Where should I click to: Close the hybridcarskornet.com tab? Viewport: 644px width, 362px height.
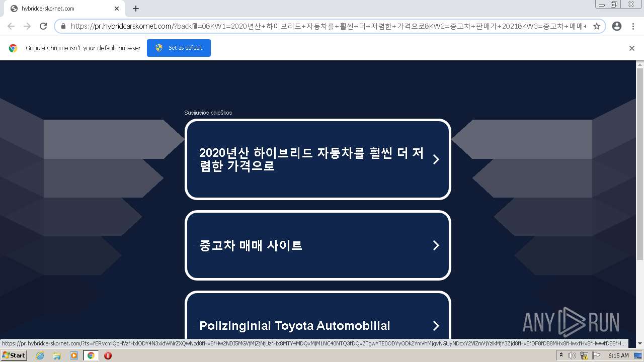point(117,9)
